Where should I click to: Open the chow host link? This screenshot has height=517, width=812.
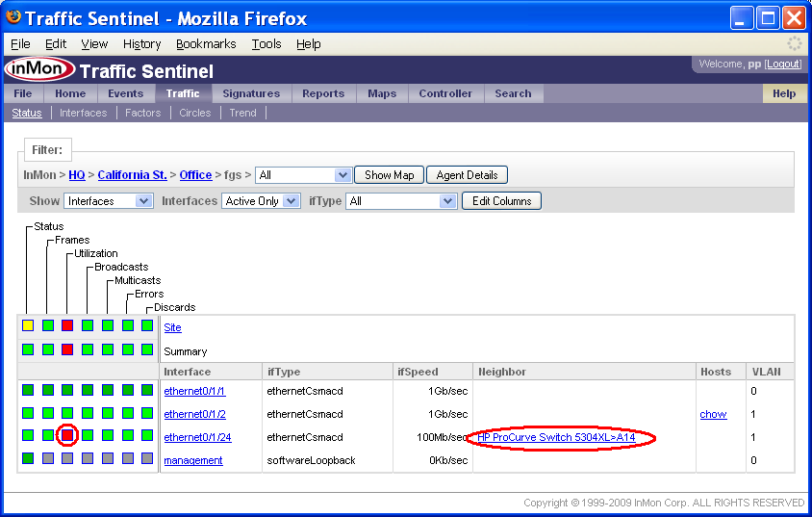click(x=713, y=414)
